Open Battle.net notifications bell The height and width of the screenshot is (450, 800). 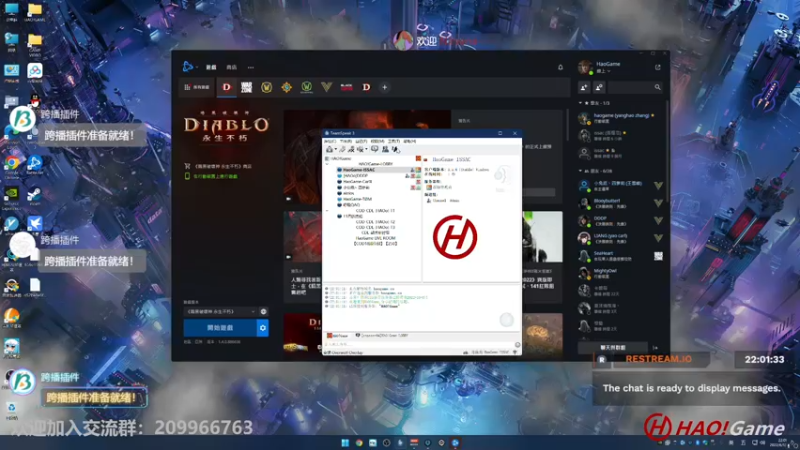click(x=560, y=67)
